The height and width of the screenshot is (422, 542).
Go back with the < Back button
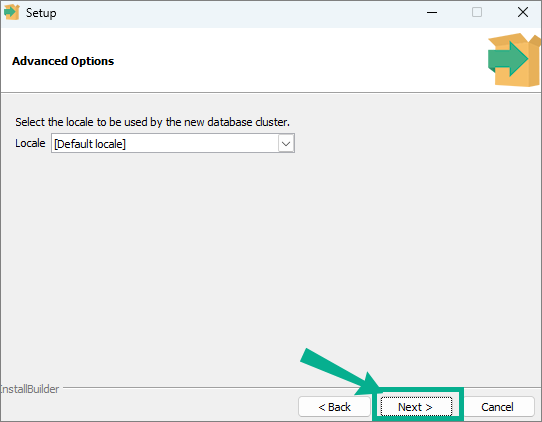click(334, 407)
